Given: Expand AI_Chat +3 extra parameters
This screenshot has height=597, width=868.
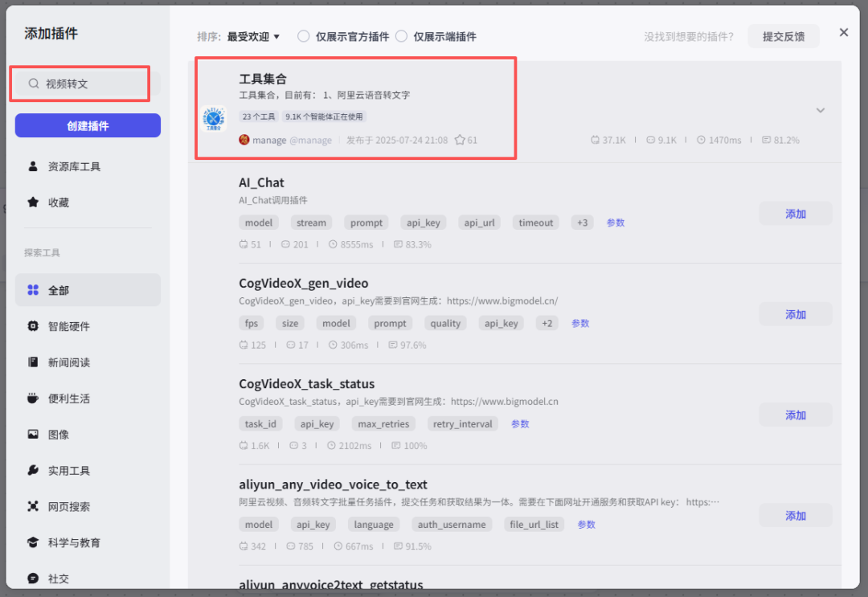Looking at the screenshot, I should pyautogui.click(x=583, y=223).
